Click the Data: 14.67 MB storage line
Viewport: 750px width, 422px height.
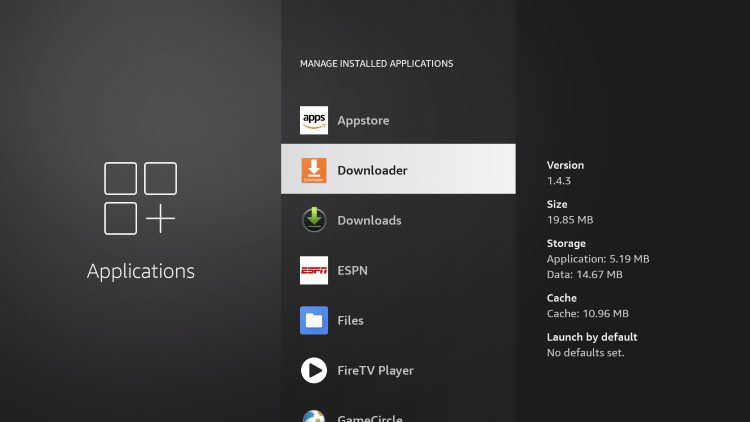[x=585, y=275]
